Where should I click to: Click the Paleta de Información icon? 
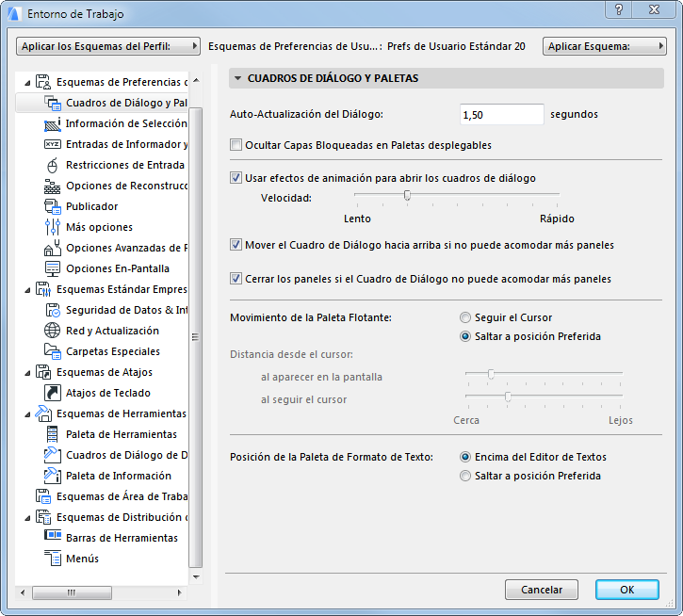coord(53,476)
